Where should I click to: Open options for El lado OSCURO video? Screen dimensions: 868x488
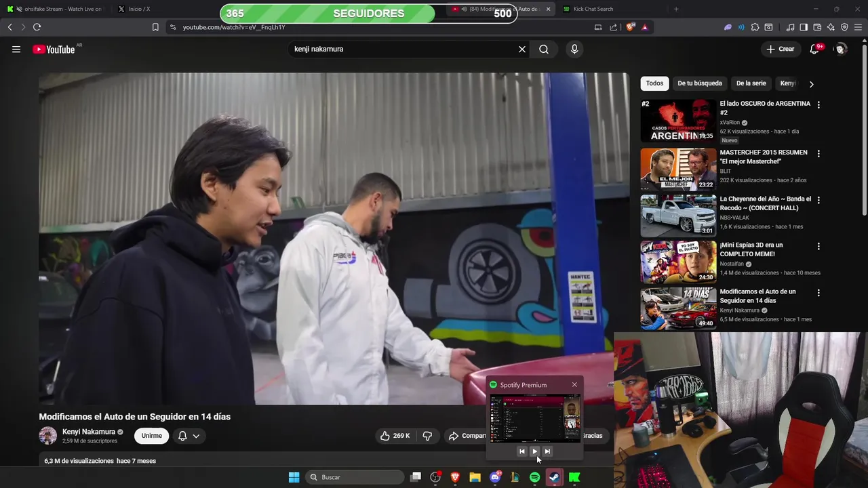[818, 105]
